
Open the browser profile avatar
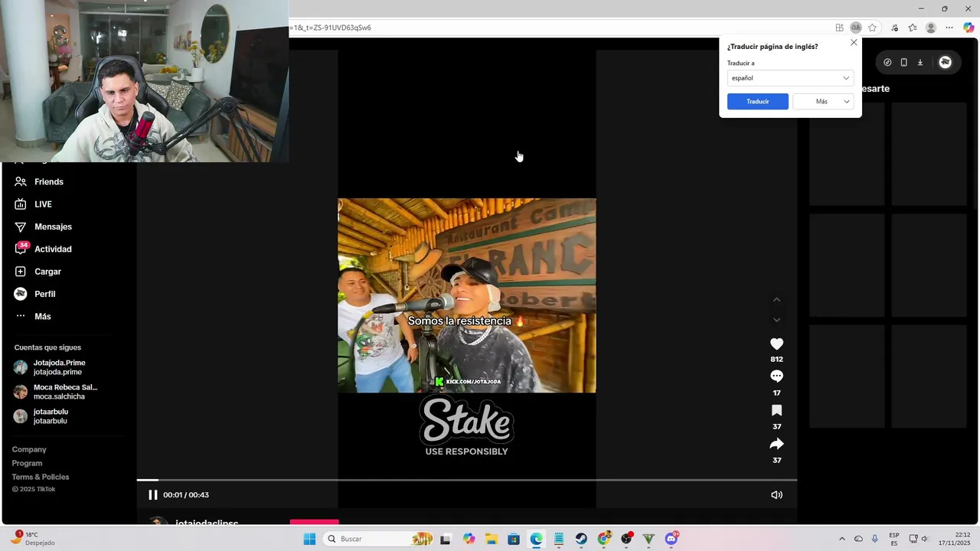coord(931,28)
